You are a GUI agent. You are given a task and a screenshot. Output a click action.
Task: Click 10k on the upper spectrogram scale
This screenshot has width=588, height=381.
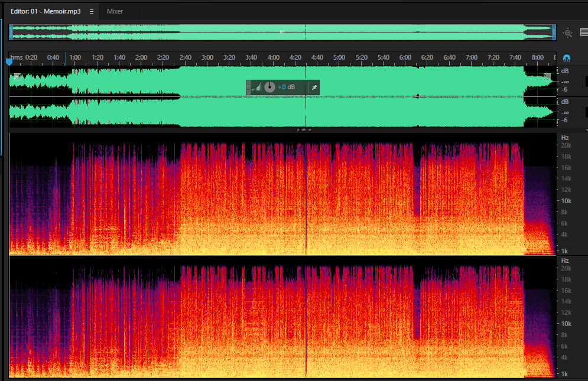click(x=566, y=201)
